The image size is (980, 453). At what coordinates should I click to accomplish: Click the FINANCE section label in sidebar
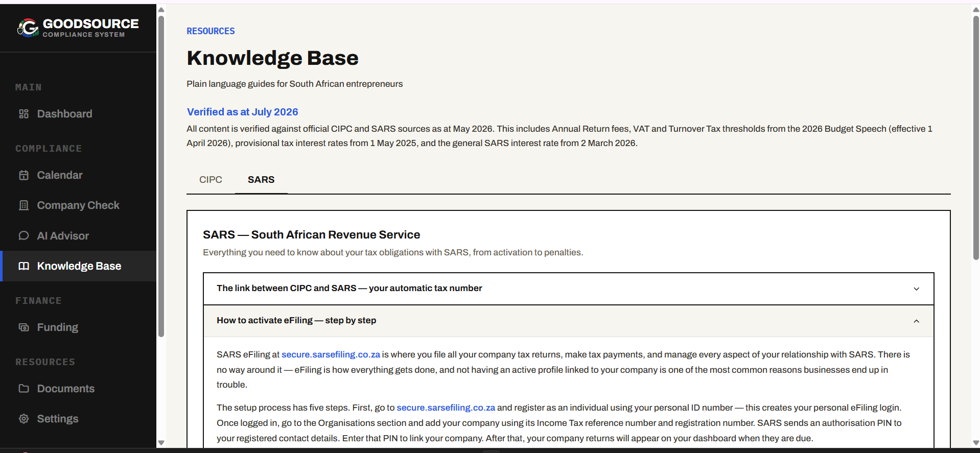pyautogui.click(x=38, y=301)
